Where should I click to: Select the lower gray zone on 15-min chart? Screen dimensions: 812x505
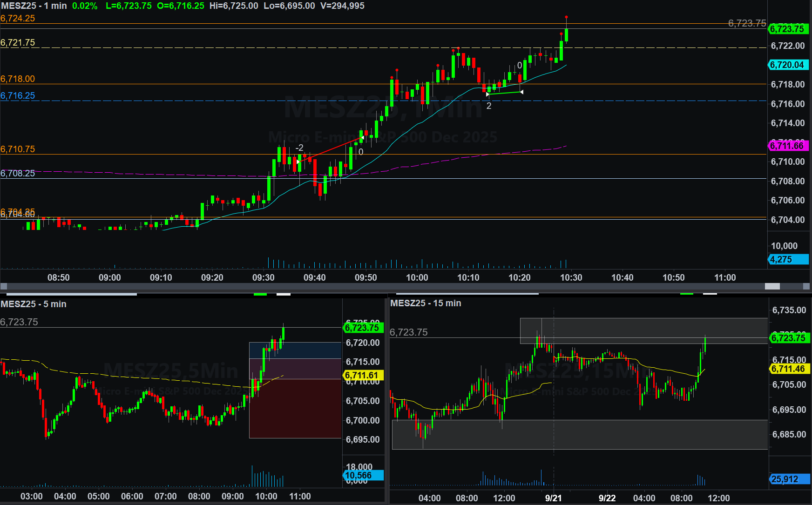pos(580,434)
